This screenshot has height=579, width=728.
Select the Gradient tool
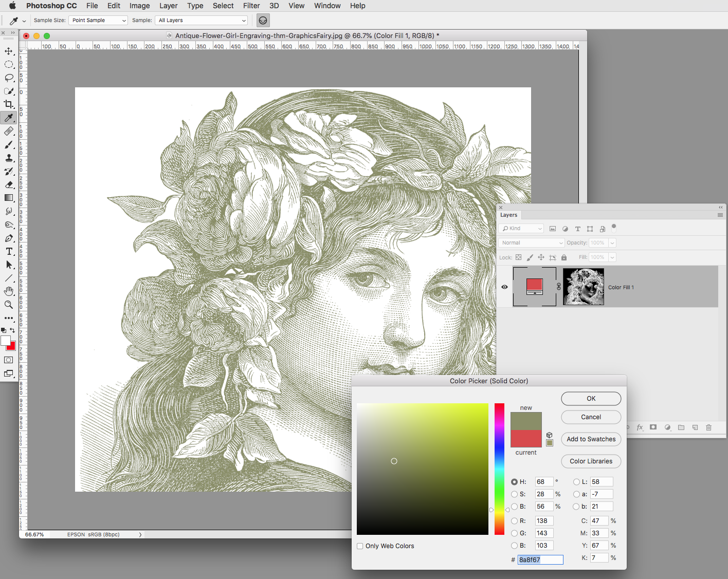[x=9, y=198]
